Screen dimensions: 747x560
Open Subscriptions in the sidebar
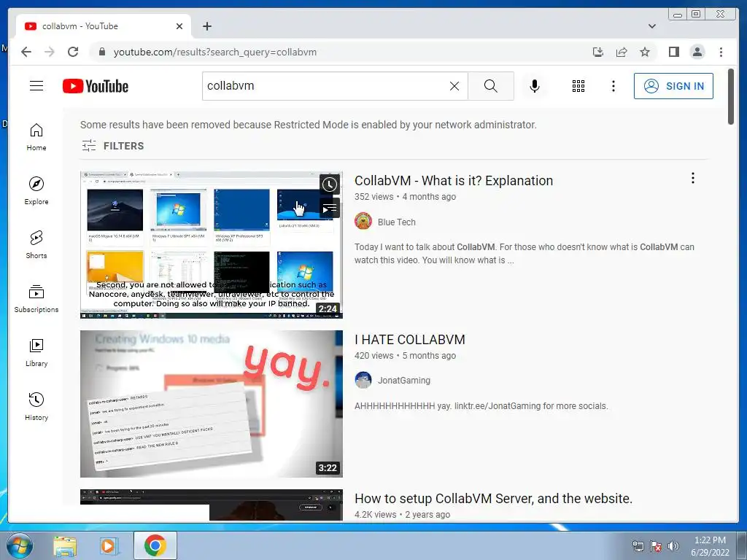point(36,298)
